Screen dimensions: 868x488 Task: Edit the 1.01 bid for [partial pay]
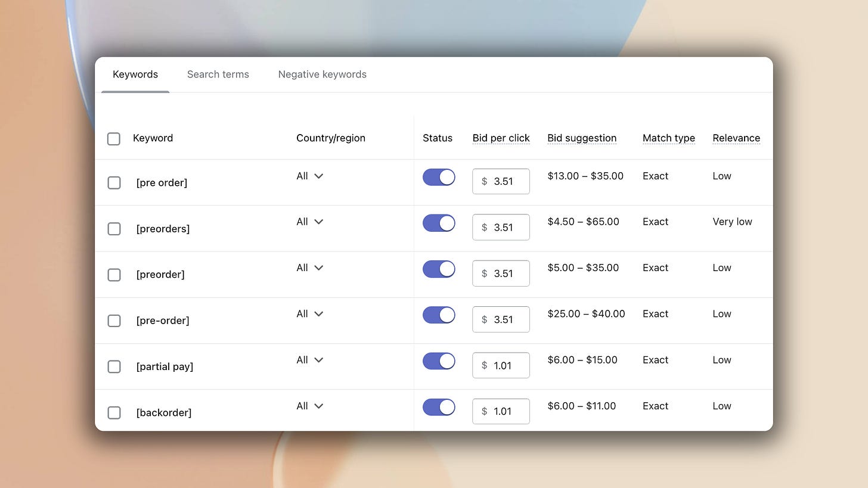click(x=501, y=365)
